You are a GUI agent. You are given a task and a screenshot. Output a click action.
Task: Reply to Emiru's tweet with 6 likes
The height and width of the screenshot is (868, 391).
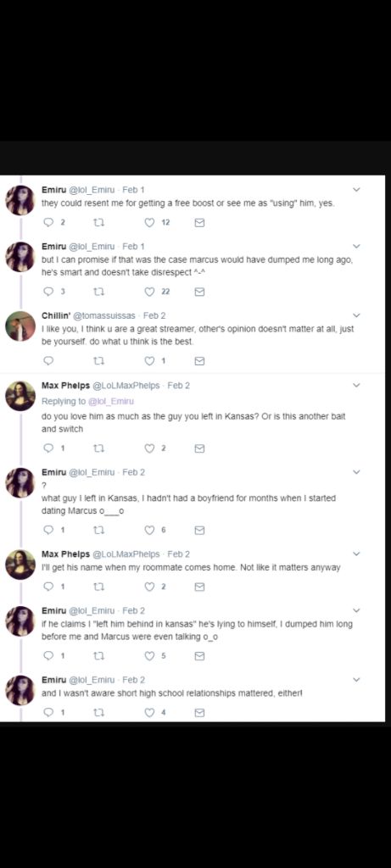pos(48,531)
